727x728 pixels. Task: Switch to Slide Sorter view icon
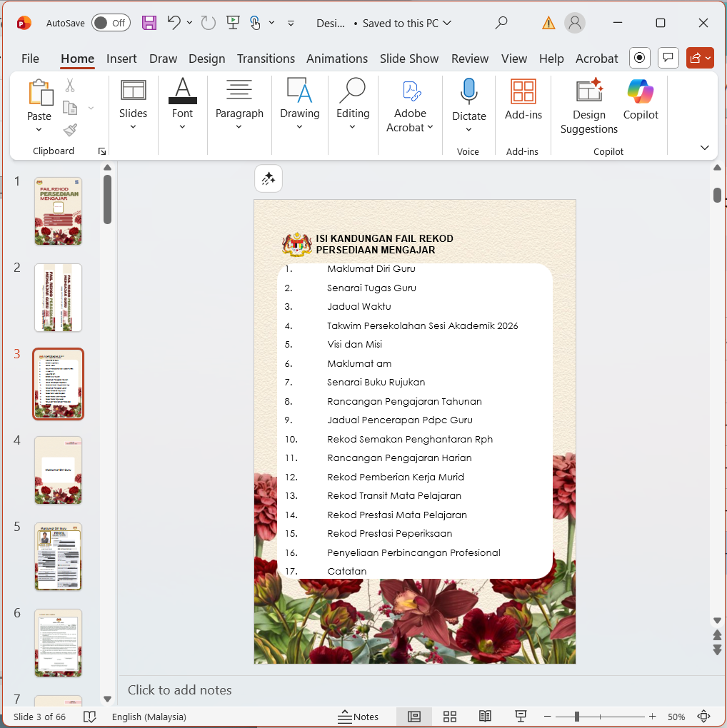pyautogui.click(x=450, y=717)
